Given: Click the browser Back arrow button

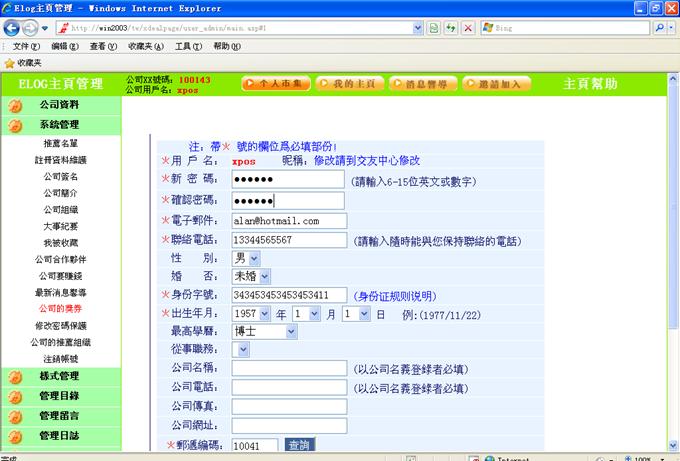Looking at the screenshot, I should 12,28.
